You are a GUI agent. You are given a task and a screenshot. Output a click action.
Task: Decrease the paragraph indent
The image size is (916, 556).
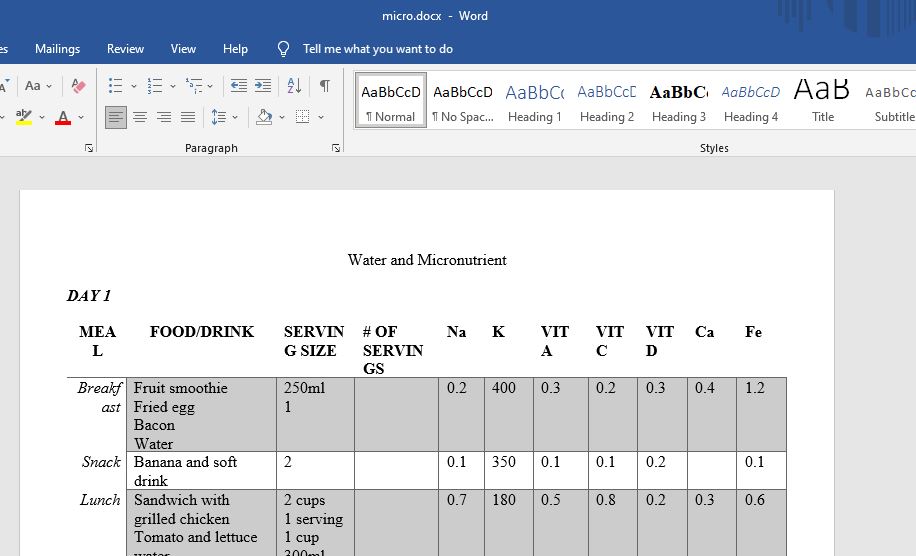[238, 86]
